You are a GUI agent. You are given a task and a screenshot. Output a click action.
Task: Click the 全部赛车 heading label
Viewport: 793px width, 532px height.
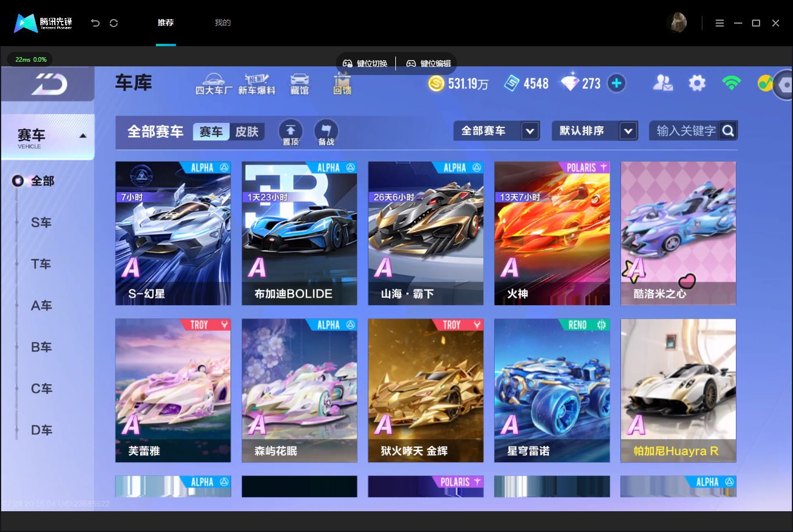coord(156,132)
